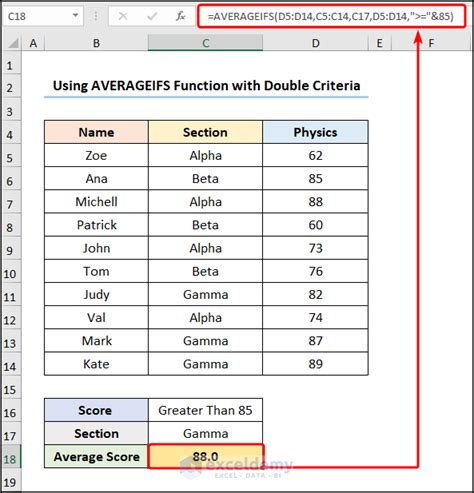The image size is (474, 493).
Task: Select cell containing 'Judy'
Action: pyautogui.click(x=96, y=294)
